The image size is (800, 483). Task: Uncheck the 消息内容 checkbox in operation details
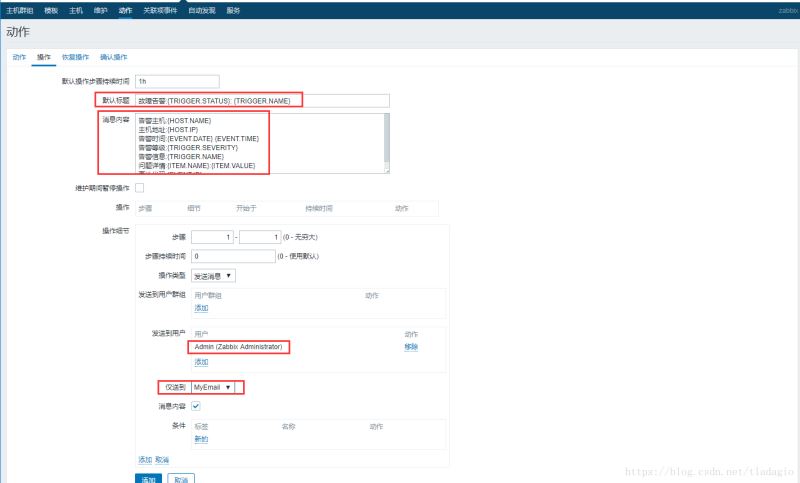[x=196, y=406]
